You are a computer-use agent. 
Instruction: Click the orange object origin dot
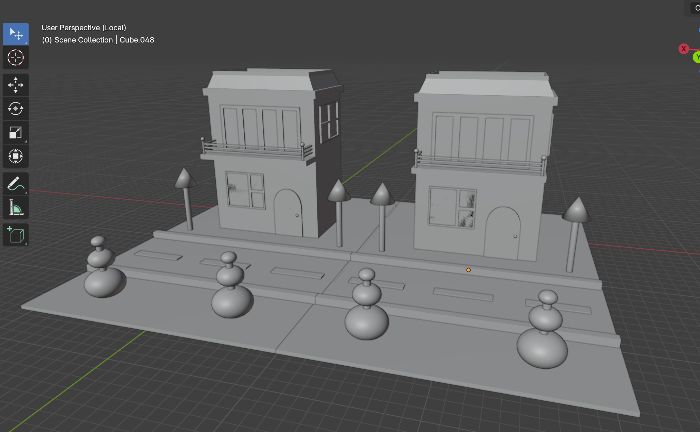pyautogui.click(x=468, y=270)
